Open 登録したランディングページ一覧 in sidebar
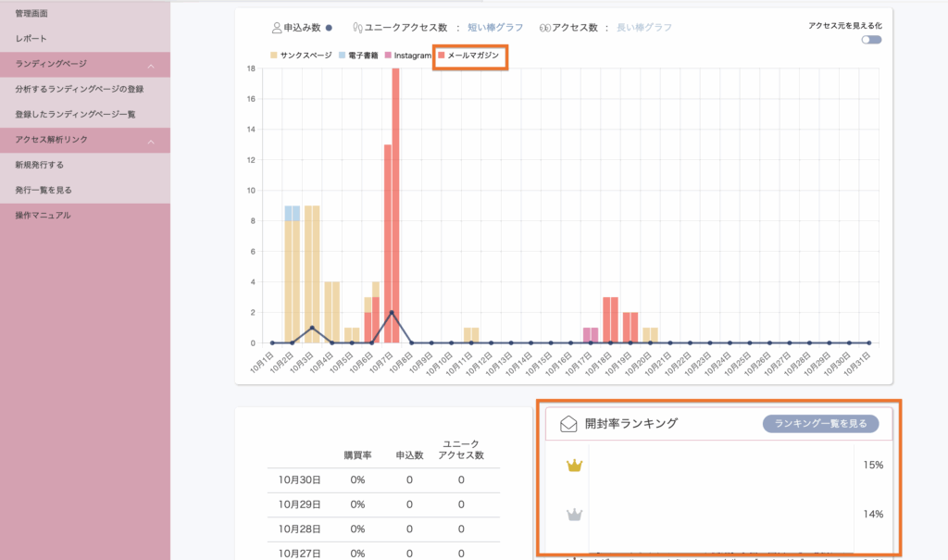Viewport: 948px width, 560px height. click(75, 115)
